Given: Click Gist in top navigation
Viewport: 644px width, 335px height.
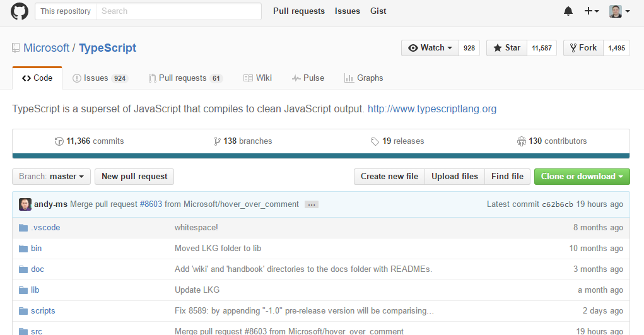Looking at the screenshot, I should (x=378, y=11).
